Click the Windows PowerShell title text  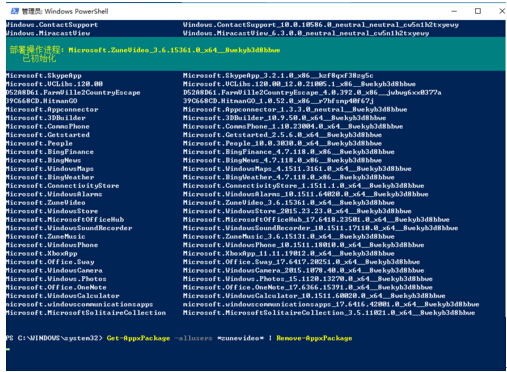(65, 11)
